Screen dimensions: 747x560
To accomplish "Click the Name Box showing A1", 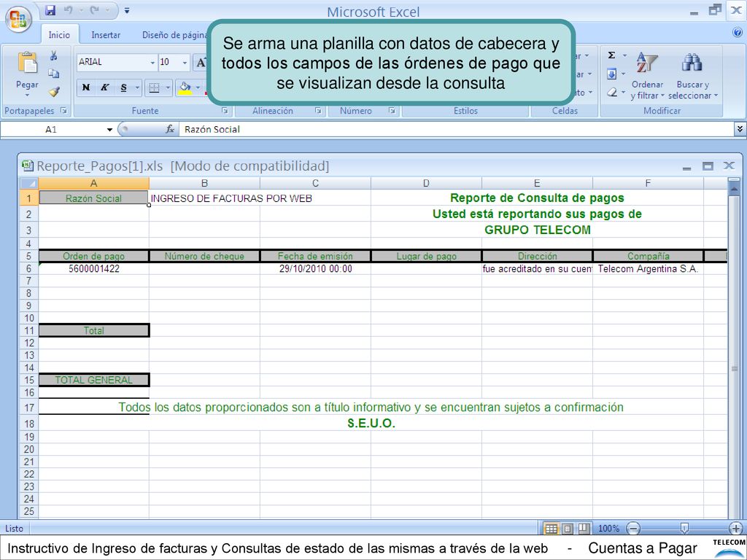I will (x=53, y=129).
